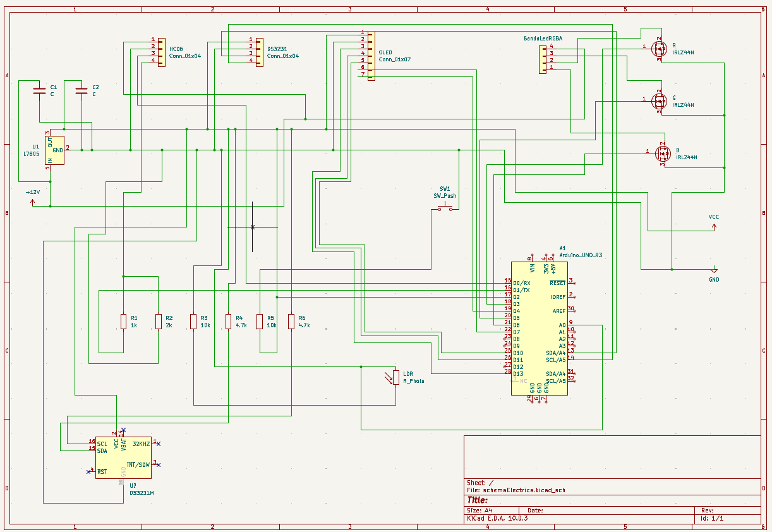Click the "SCL" pin label on DS3231M
The height and width of the screenshot is (532, 772).
click(102, 444)
